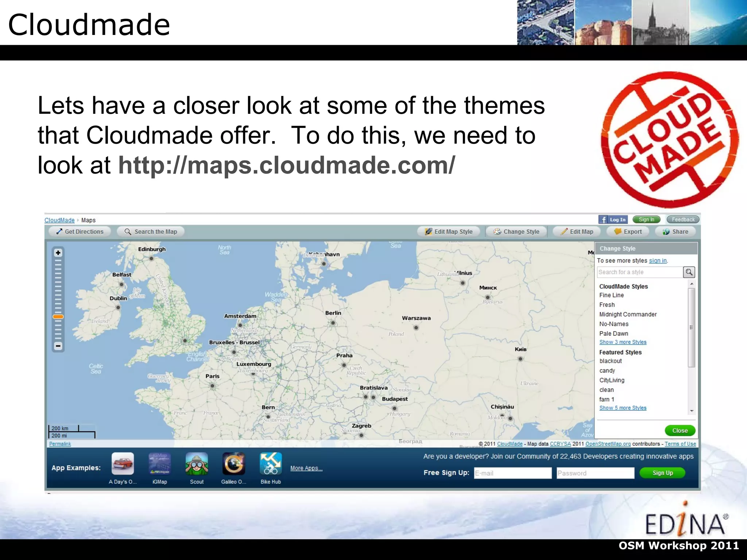
Task: Click the sign in link in style panel
Action: [658, 261]
